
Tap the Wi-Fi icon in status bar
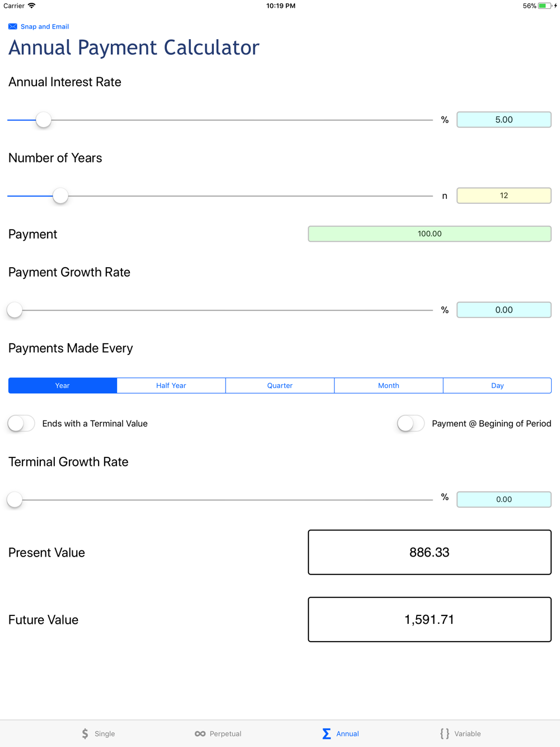[x=32, y=6]
